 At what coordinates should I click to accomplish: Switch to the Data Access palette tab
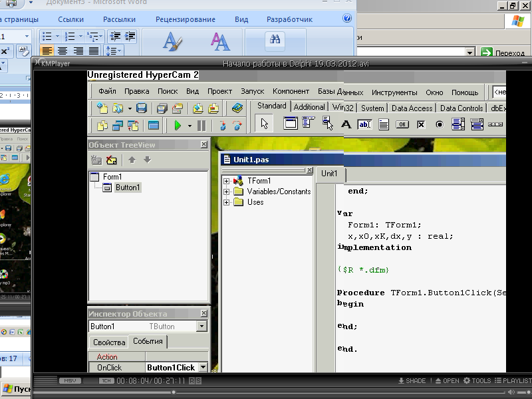pos(412,108)
